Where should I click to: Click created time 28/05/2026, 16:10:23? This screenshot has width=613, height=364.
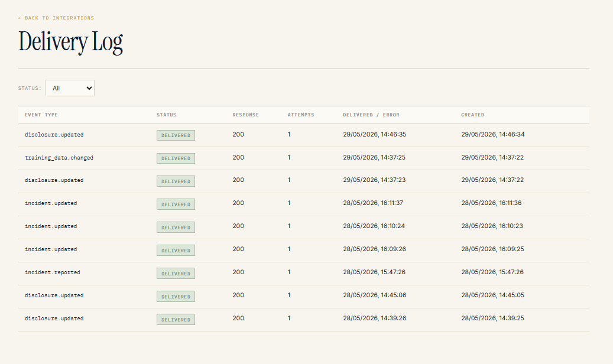point(492,226)
